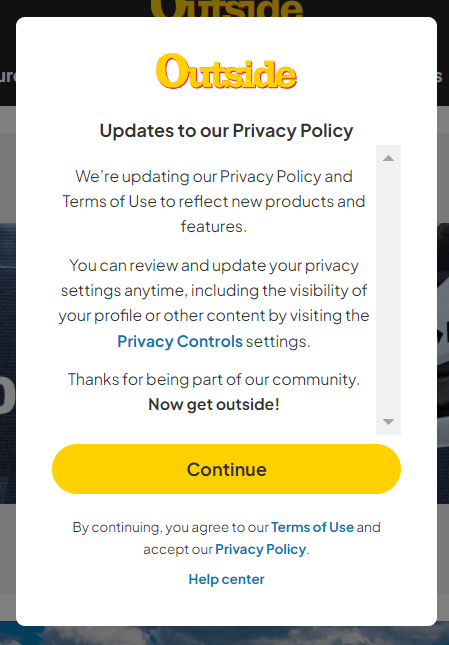This screenshot has width=449, height=645.
Task: Click the scrollbar track beside policy text
Action: [388, 290]
